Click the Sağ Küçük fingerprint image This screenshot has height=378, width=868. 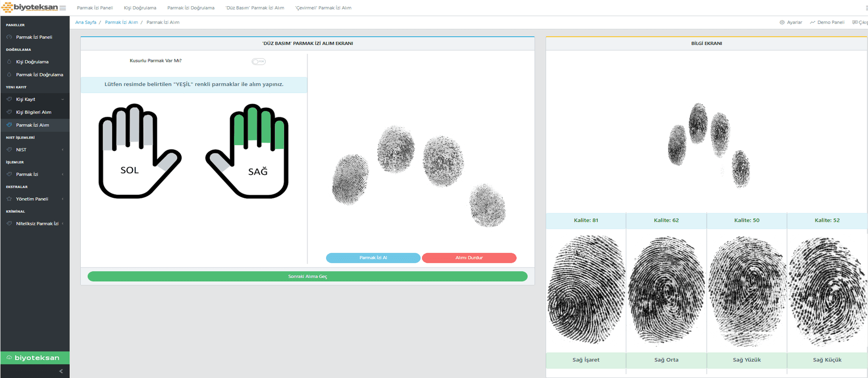coord(827,292)
